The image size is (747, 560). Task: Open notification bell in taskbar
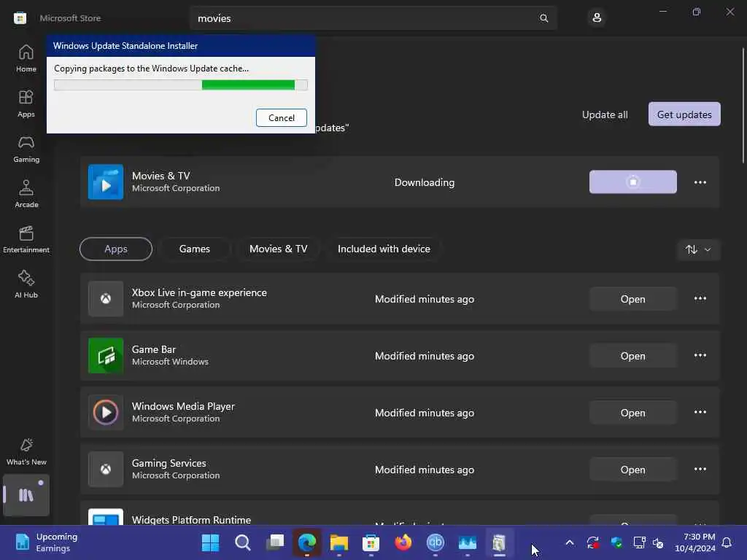pos(727,542)
